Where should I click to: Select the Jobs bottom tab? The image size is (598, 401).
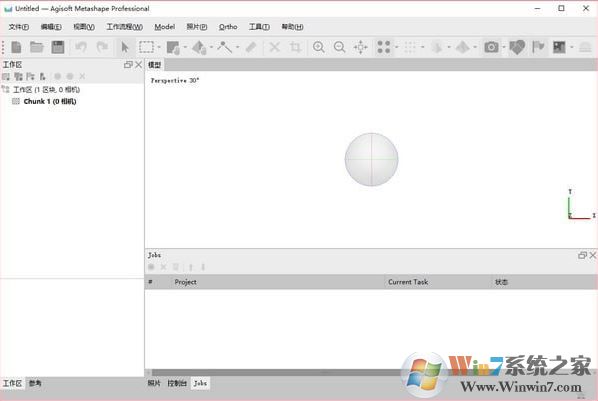click(x=200, y=383)
